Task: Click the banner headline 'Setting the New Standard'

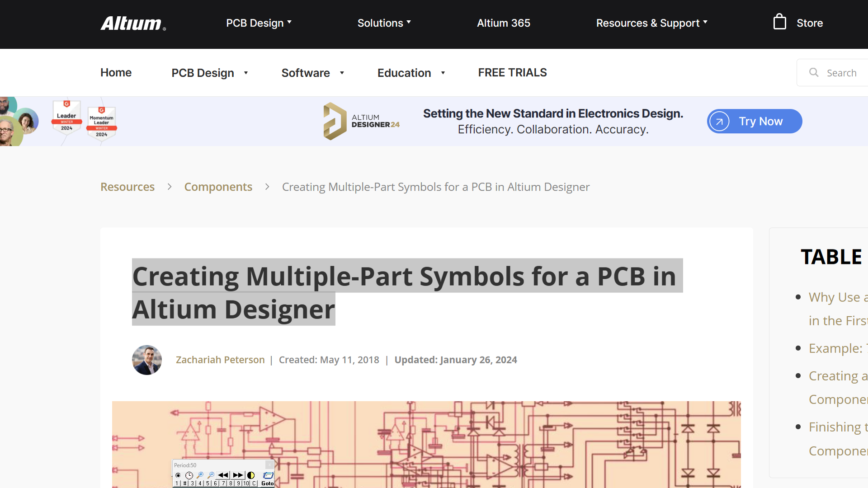Action: [x=553, y=113]
